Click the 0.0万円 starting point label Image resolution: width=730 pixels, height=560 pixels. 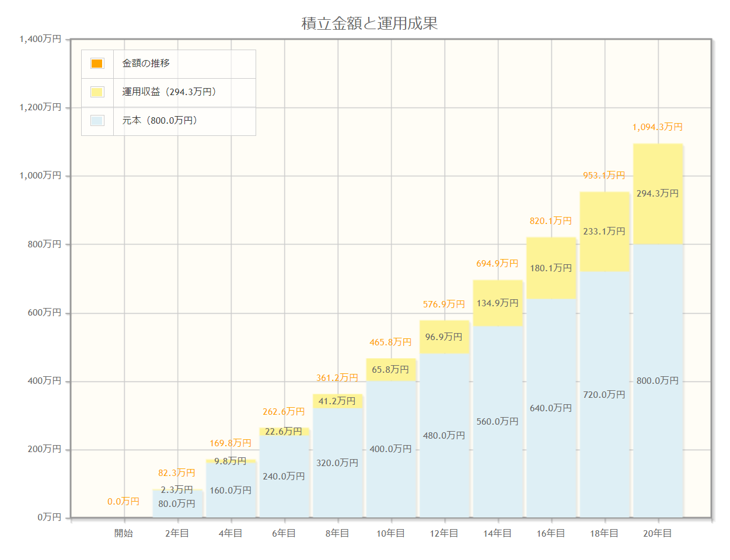point(124,502)
